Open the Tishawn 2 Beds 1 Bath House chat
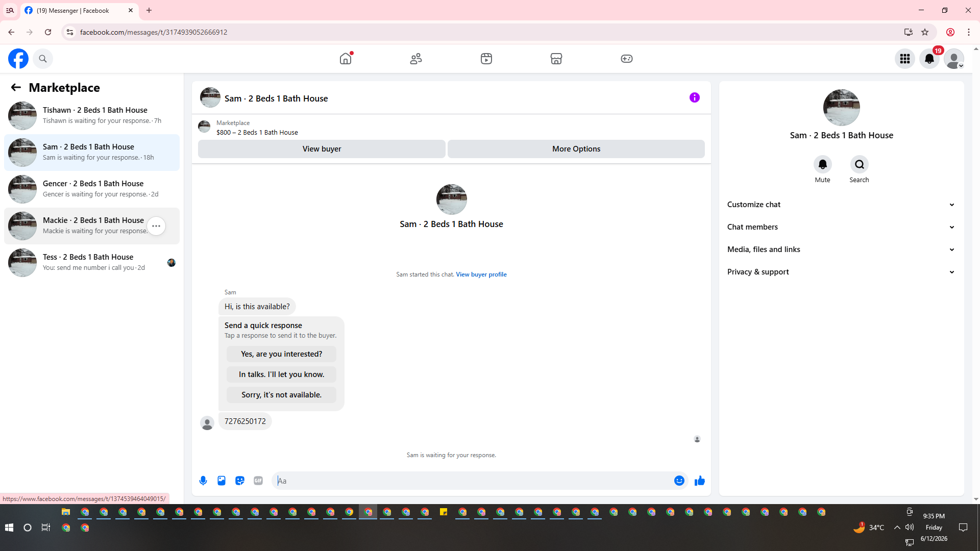The image size is (980, 551). pyautogui.click(x=92, y=115)
